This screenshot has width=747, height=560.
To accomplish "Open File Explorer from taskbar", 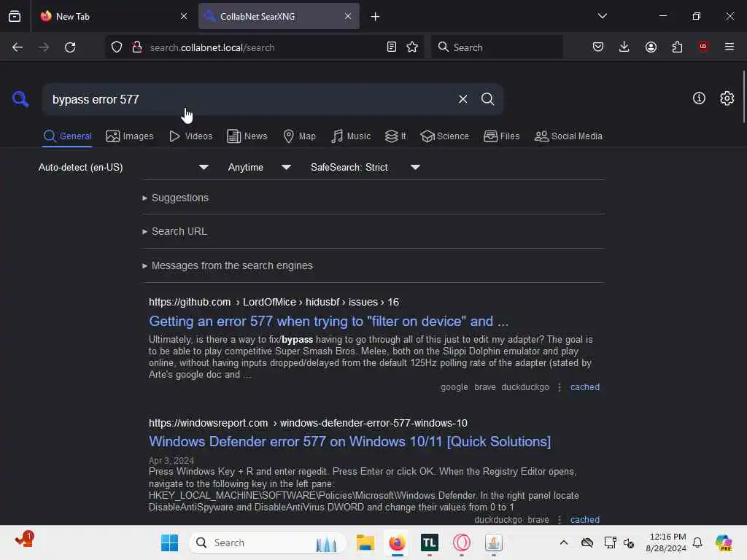I will [365, 542].
